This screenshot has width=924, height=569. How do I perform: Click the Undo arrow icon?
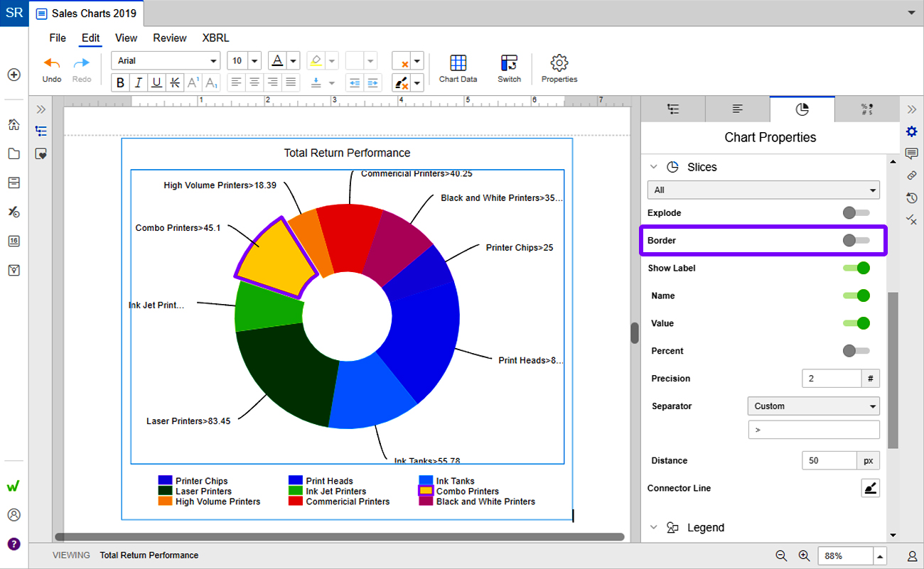click(x=52, y=63)
